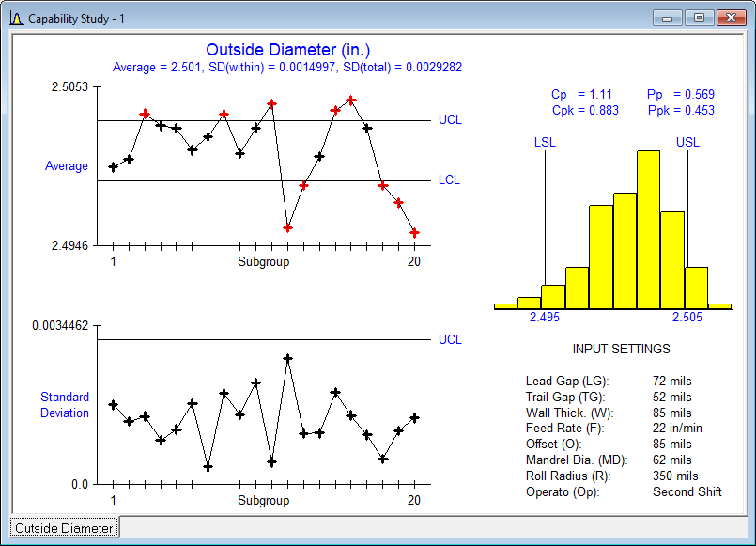Viewport: 756px width, 546px height.
Task: Click the Trail Gap (TG) setting label
Action: 565,397
